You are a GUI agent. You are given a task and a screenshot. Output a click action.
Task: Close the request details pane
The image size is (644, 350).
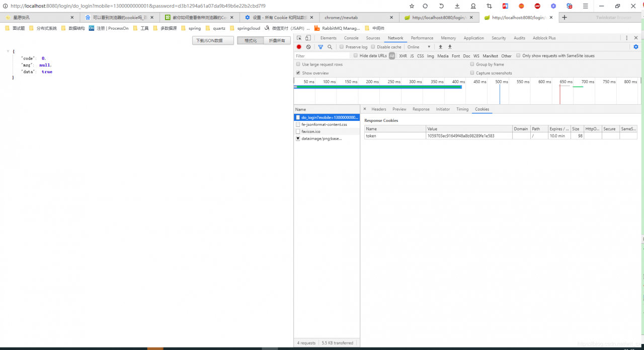click(x=365, y=109)
